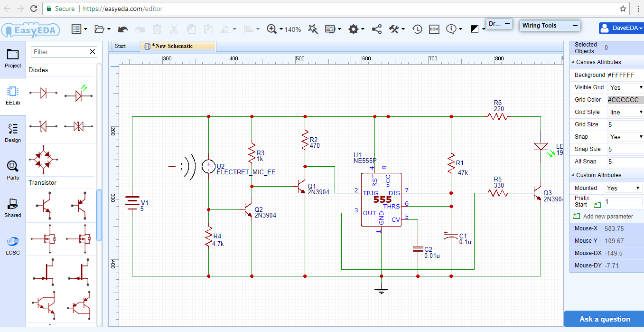Click the Share icon in toolbar

[376, 29]
